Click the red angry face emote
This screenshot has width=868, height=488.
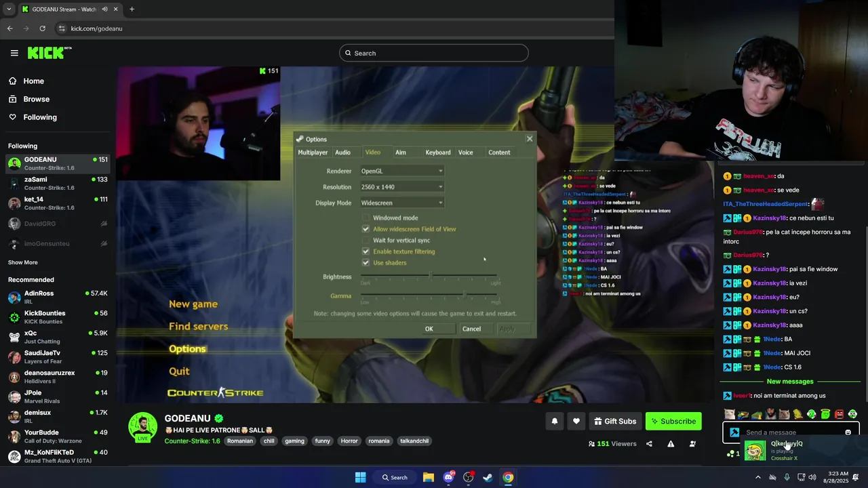(839, 414)
